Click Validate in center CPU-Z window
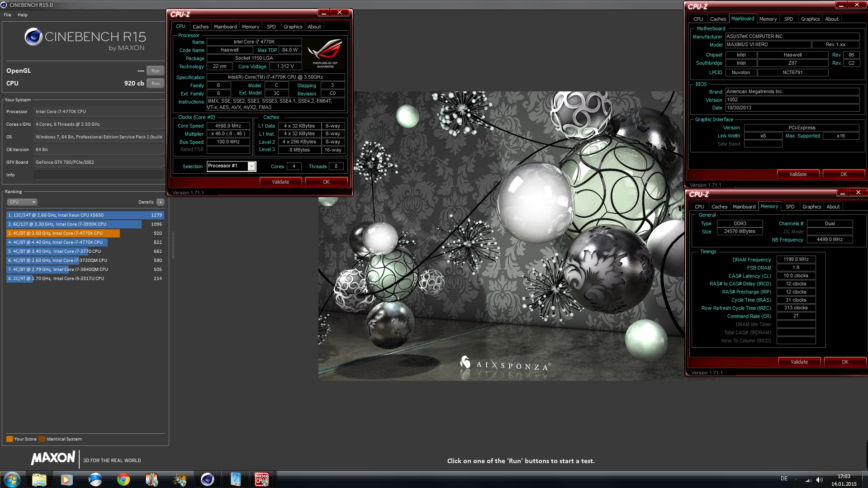 280,182
